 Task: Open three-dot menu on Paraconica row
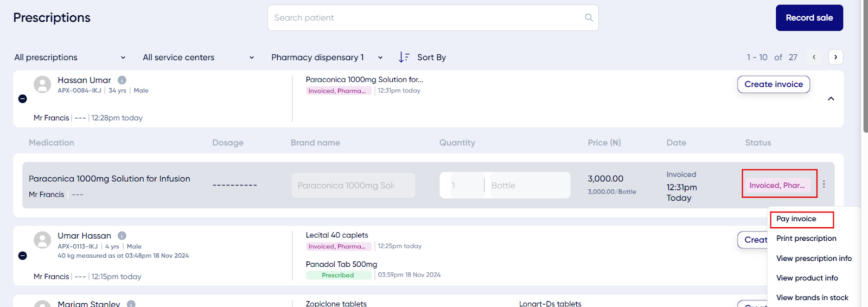(824, 184)
